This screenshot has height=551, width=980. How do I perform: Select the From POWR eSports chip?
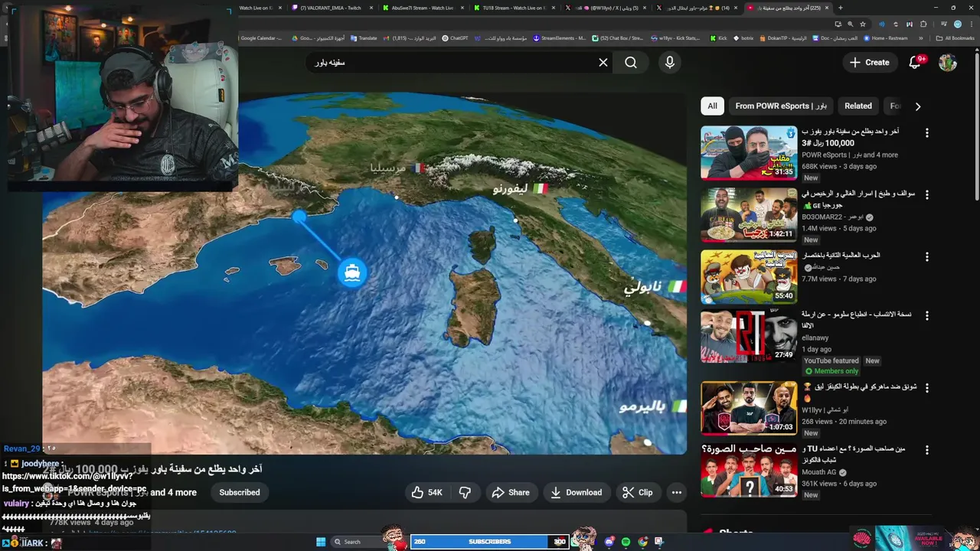(x=781, y=106)
